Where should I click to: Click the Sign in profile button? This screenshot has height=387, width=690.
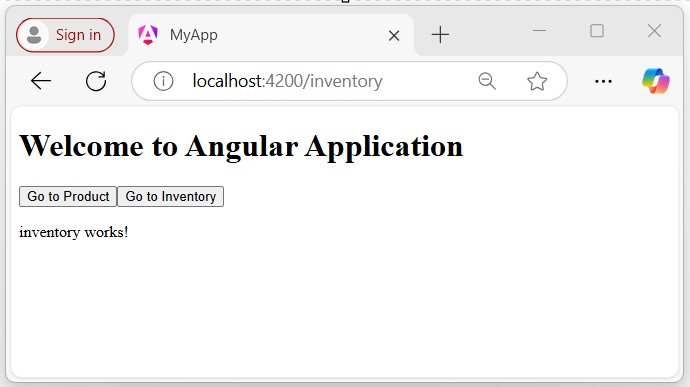coord(65,35)
